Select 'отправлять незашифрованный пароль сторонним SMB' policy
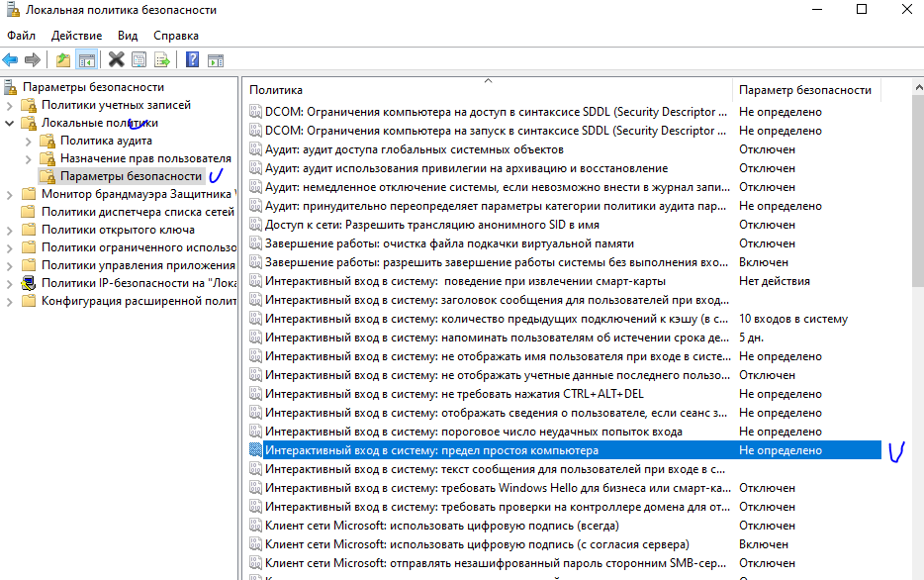The width and height of the screenshot is (924, 580). 496,563
